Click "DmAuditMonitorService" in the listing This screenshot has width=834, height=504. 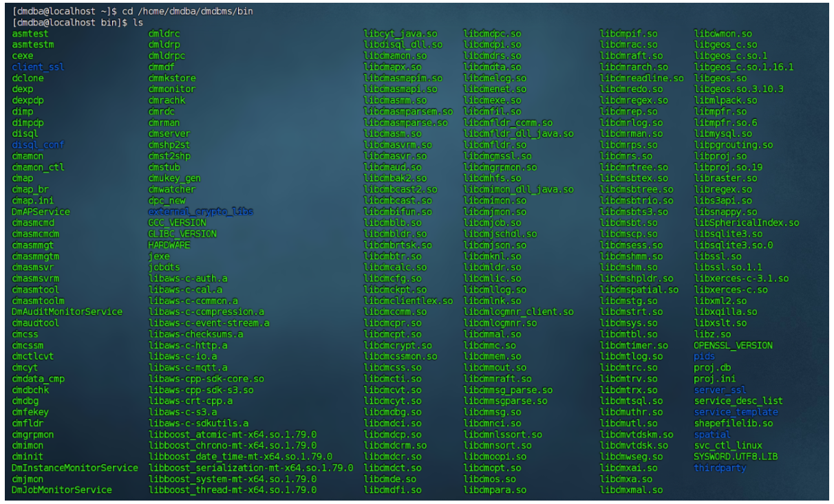click(67, 311)
